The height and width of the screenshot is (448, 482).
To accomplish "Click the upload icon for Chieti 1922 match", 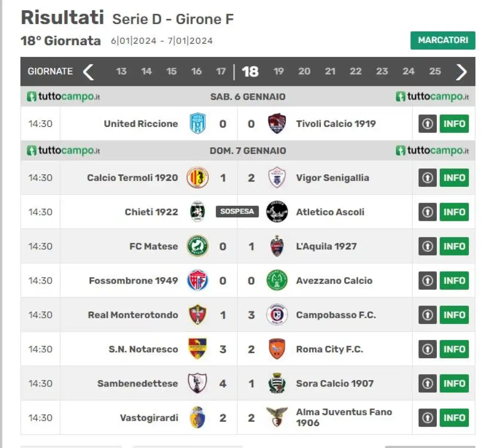I will coord(427,212).
